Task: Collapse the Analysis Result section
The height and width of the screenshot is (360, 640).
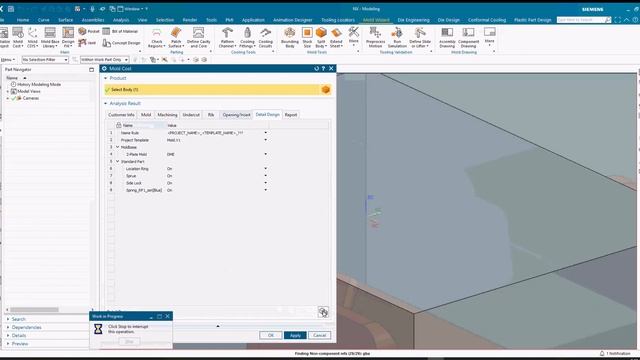Action: pos(106,104)
